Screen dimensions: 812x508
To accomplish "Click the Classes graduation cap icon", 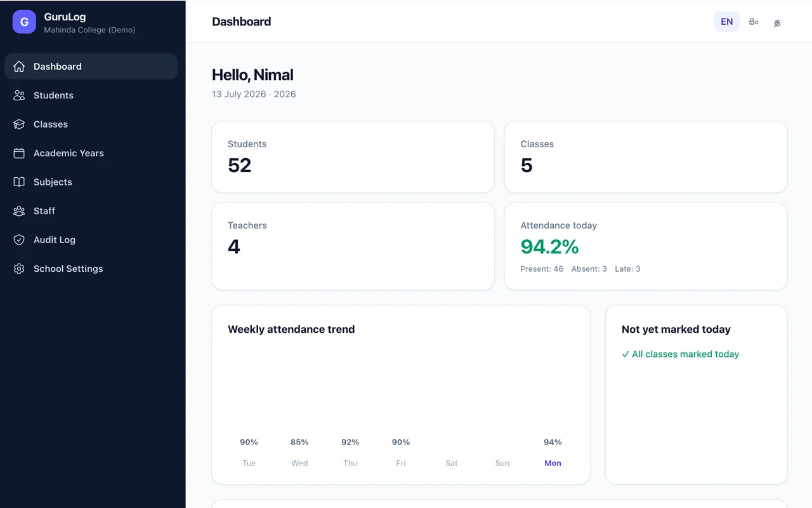I will click(x=19, y=124).
